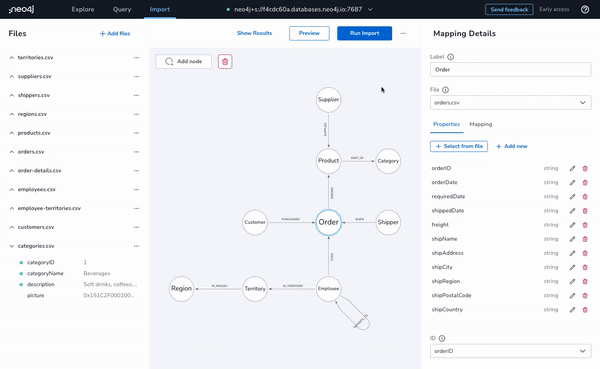The height and width of the screenshot is (369, 600).
Task: Click the Preview button
Action: coord(309,33)
